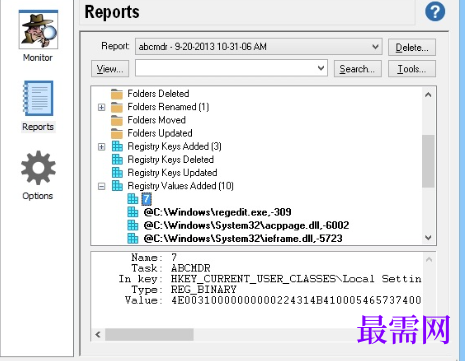Screen dimensions: 469x361
Task: Click the registry icon beside regedit.exe,-309 entry
Action: tap(133, 212)
